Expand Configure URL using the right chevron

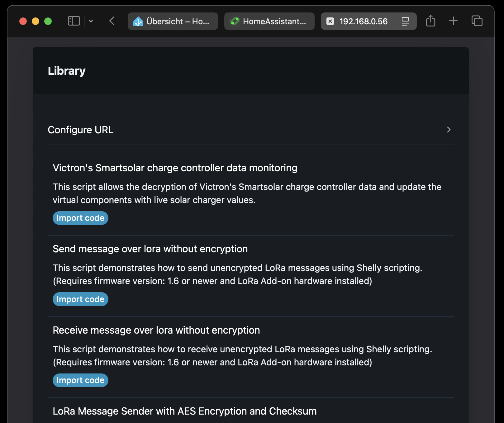(x=449, y=130)
